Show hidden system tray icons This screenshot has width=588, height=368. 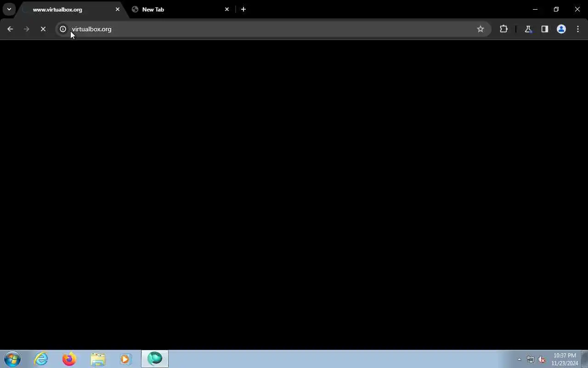(520, 359)
